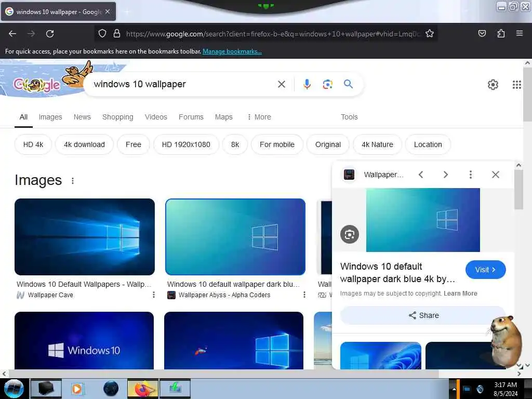The width and height of the screenshot is (532, 399).
Task: Apply the Original filter chip
Action: coord(328,144)
